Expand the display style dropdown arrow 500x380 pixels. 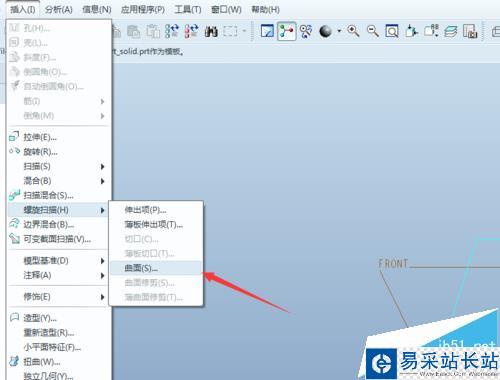339,31
